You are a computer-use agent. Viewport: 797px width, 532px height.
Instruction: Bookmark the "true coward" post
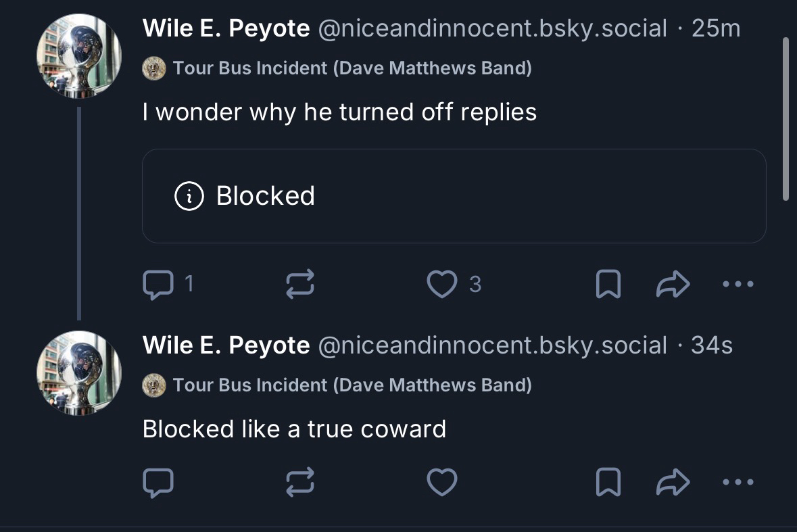[608, 483]
